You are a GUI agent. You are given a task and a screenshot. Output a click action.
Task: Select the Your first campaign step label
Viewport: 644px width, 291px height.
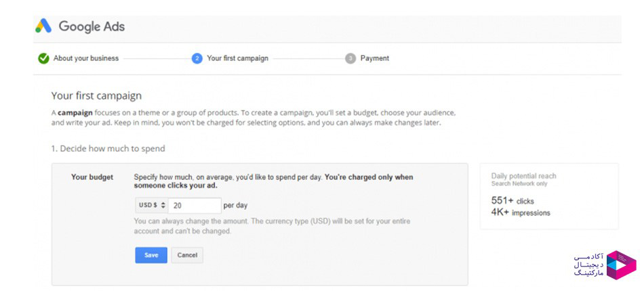coord(237,58)
